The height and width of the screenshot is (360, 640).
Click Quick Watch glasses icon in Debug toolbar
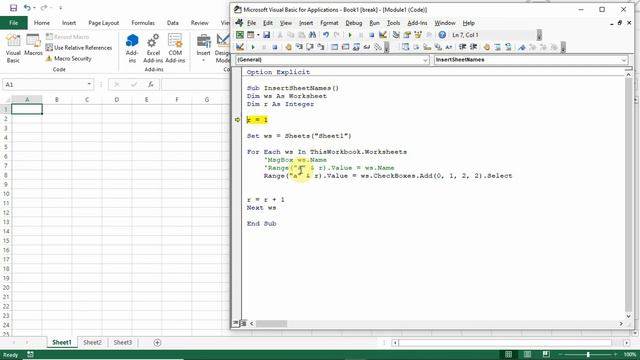pos(367,47)
